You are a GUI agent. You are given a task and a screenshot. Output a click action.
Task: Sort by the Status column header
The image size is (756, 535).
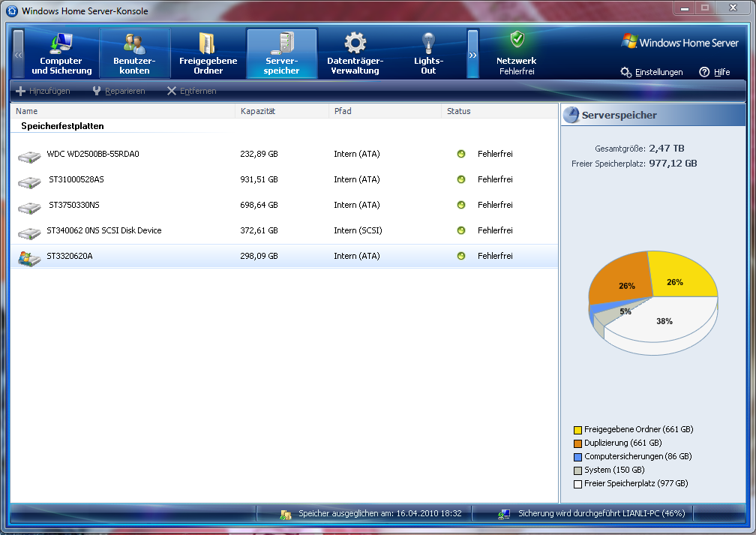499,111
